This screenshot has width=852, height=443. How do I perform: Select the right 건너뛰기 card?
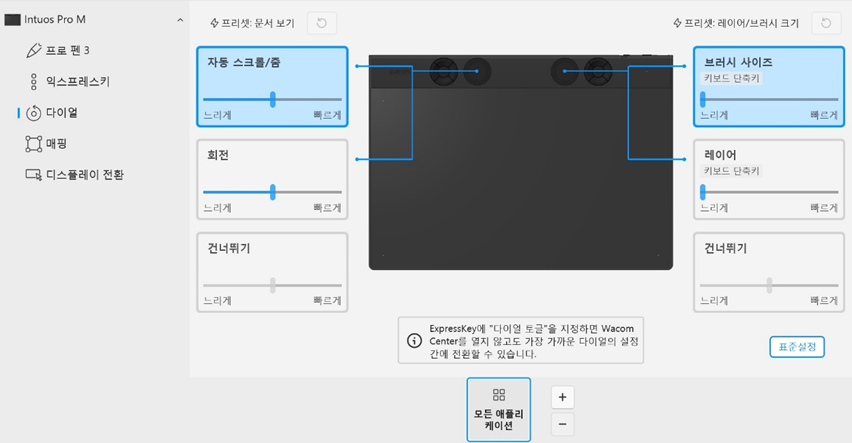click(x=769, y=272)
